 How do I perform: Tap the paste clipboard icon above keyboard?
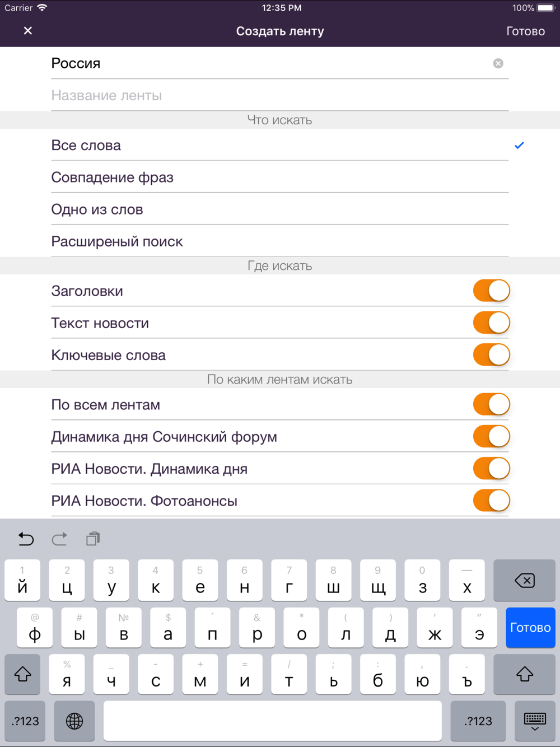(93, 539)
